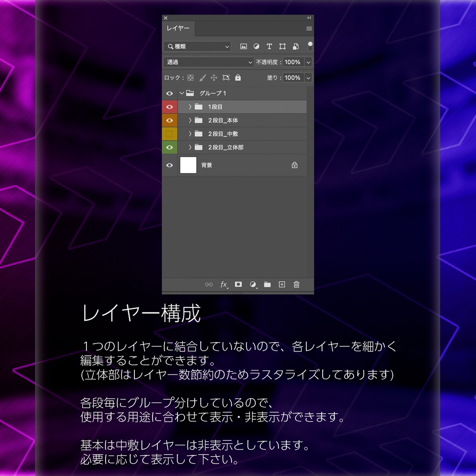The image size is (476, 476).
Task: Add a layer mask
Action: [x=238, y=284]
